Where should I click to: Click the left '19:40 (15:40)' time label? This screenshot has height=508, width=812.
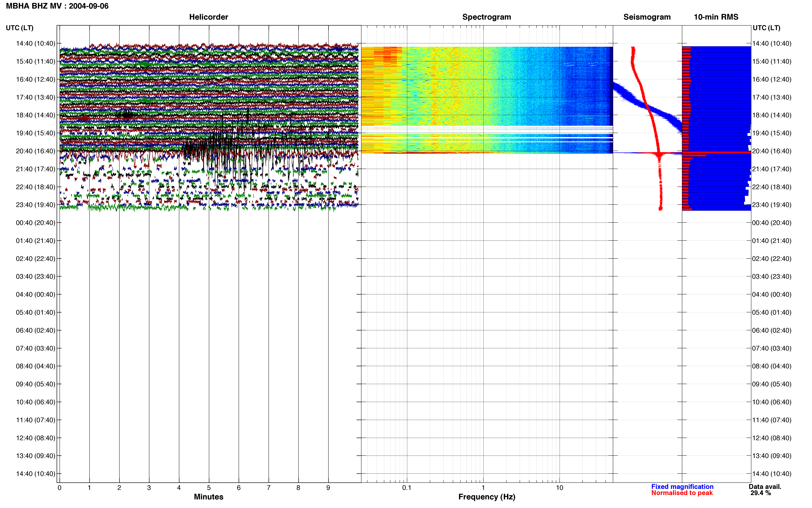36,133
